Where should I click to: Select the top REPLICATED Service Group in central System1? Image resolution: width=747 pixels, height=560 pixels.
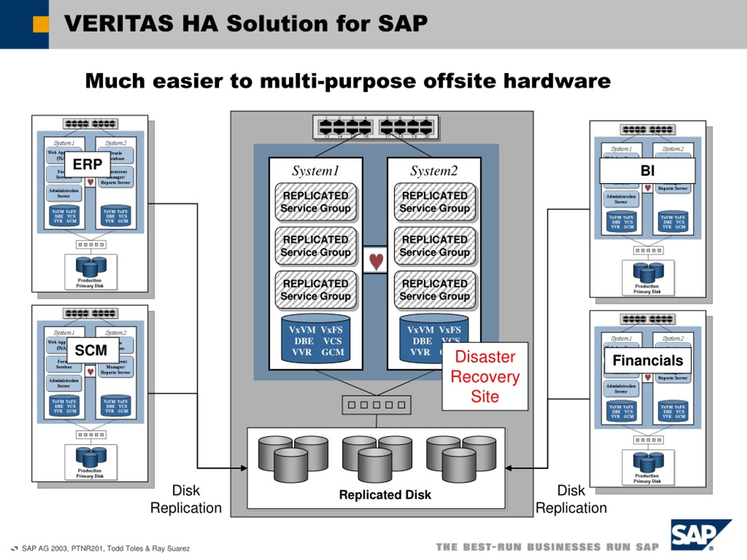click(316, 202)
